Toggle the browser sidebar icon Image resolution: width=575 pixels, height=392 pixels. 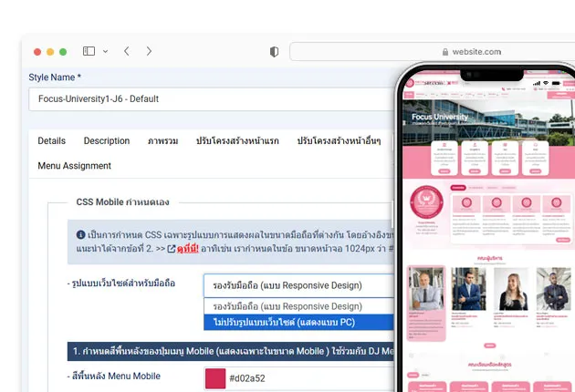tap(89, 51)
